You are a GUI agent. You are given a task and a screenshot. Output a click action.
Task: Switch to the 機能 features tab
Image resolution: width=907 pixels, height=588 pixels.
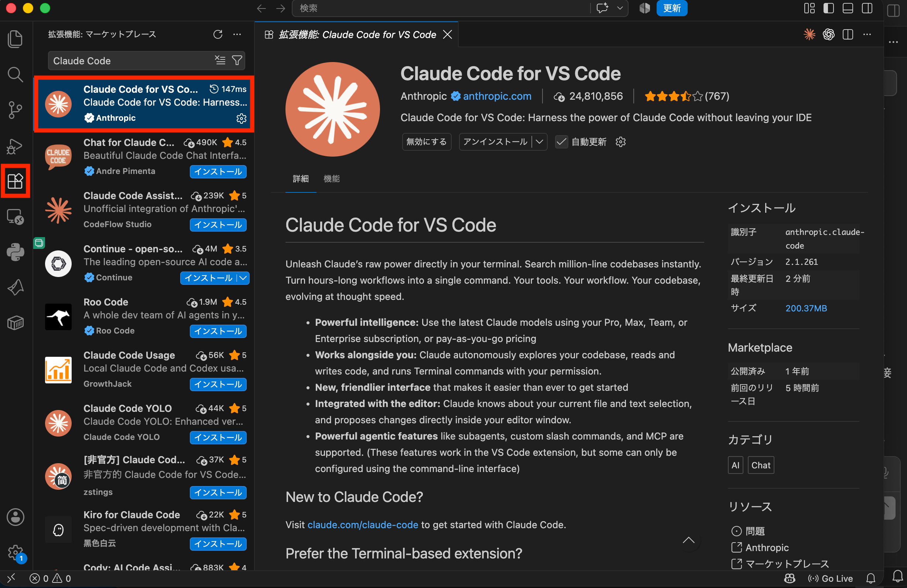coord(331,178)
